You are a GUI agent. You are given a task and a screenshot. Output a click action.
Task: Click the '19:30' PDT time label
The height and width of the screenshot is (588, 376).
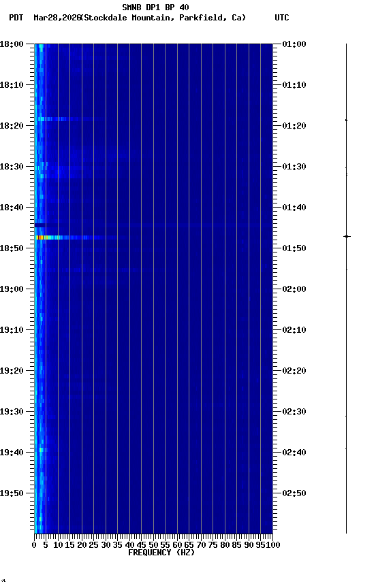click(12, 412)
